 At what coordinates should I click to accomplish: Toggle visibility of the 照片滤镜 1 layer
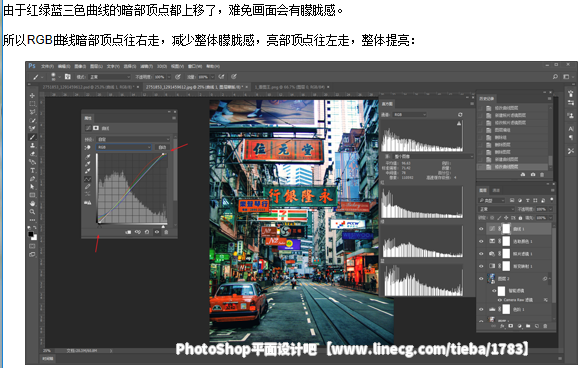[x=481, y=254]
